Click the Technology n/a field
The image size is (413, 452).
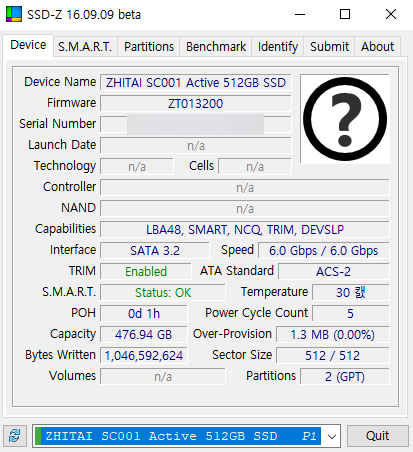[x=137, y=167]
